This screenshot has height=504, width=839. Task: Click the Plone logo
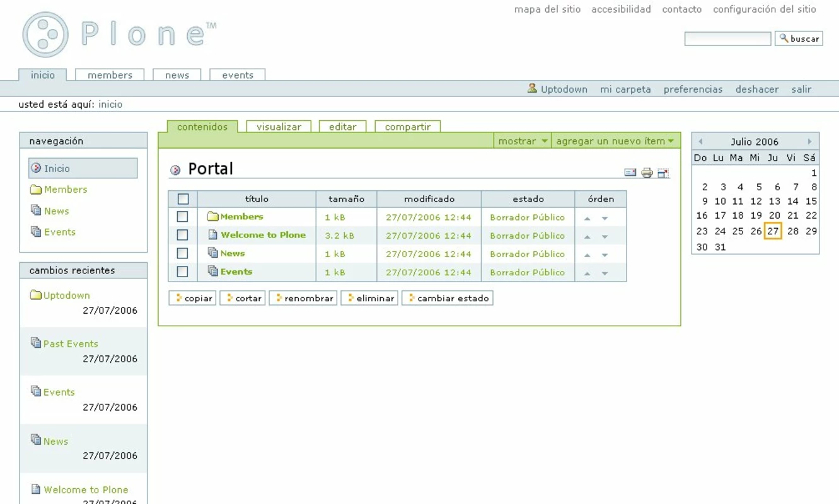(120, 35)
